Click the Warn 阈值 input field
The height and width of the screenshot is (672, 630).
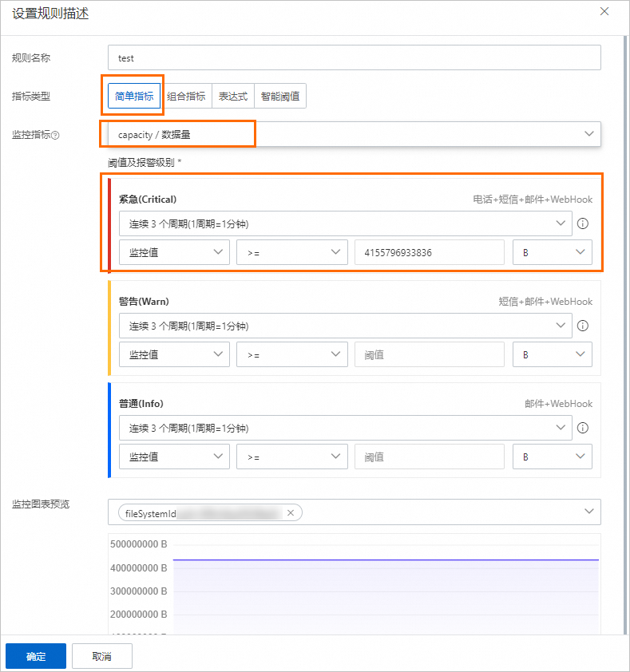[x=430, y=354]
